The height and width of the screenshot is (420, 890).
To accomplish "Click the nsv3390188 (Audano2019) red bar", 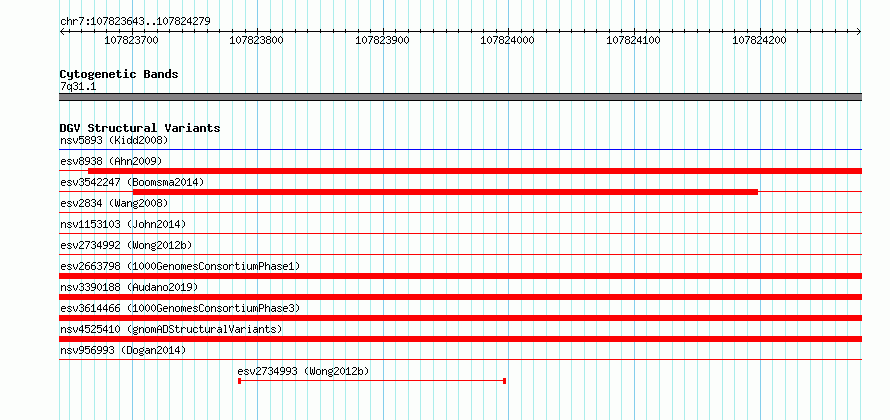I will (x=460, y=297).
